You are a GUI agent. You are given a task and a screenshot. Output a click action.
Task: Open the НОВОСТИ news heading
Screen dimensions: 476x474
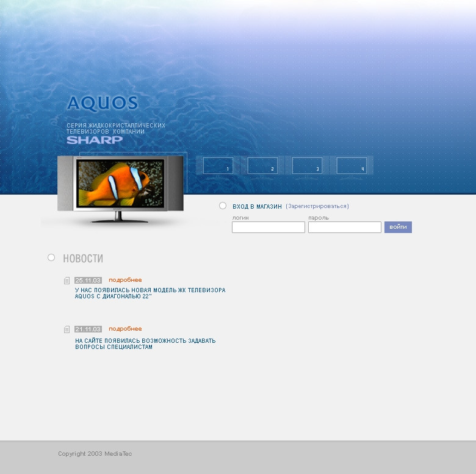83,259
